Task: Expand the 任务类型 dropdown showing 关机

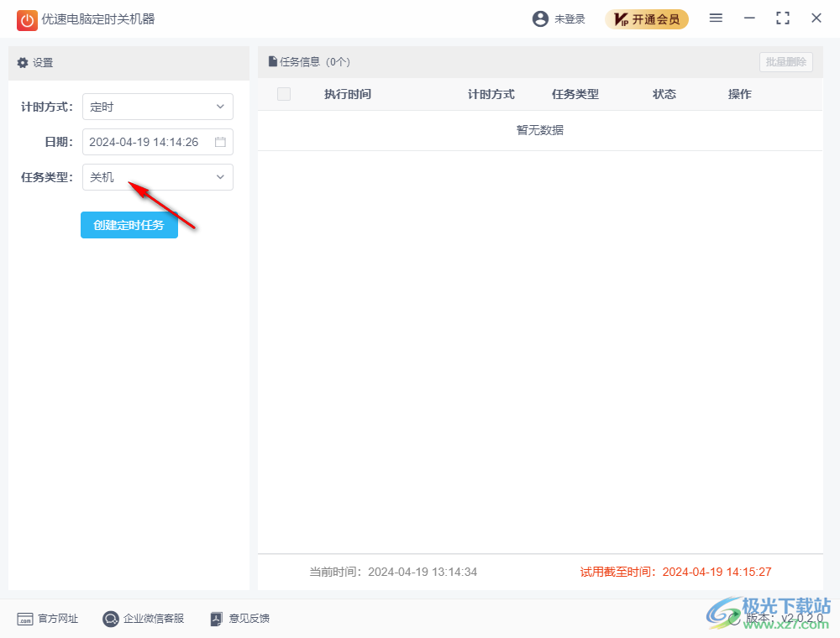Action: pyautogui.click(x=158, y=177)
